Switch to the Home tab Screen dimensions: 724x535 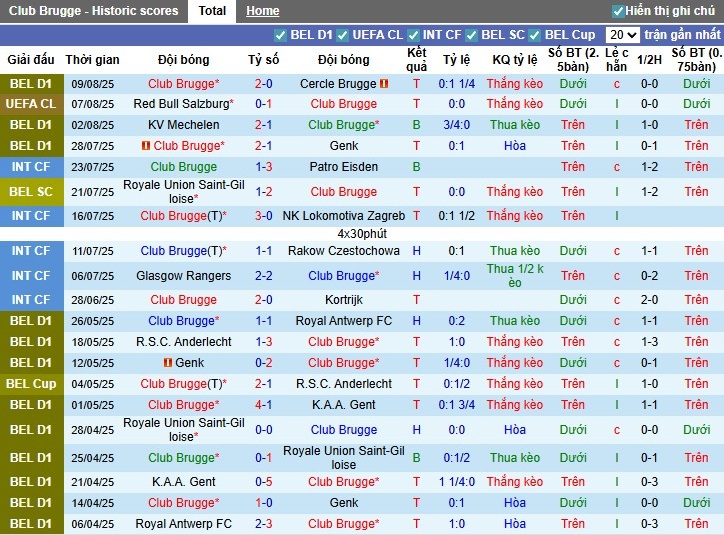[262, 11]
